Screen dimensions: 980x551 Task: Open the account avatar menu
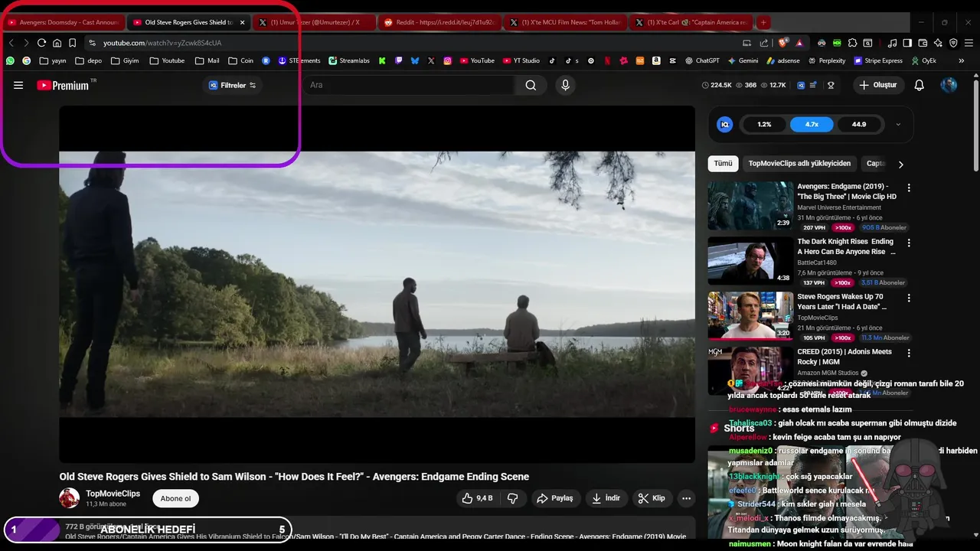click(949, 85)
